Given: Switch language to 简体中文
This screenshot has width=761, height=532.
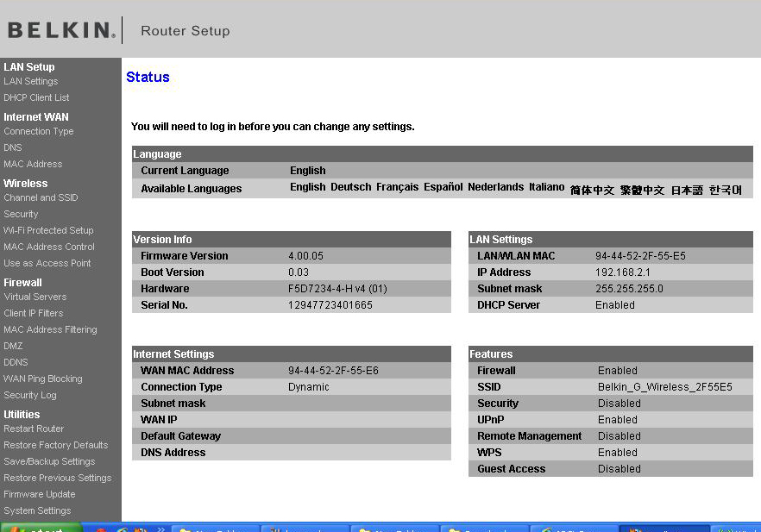Looking at the screenshot, I should pyautogui.click(x=592, y=190).
